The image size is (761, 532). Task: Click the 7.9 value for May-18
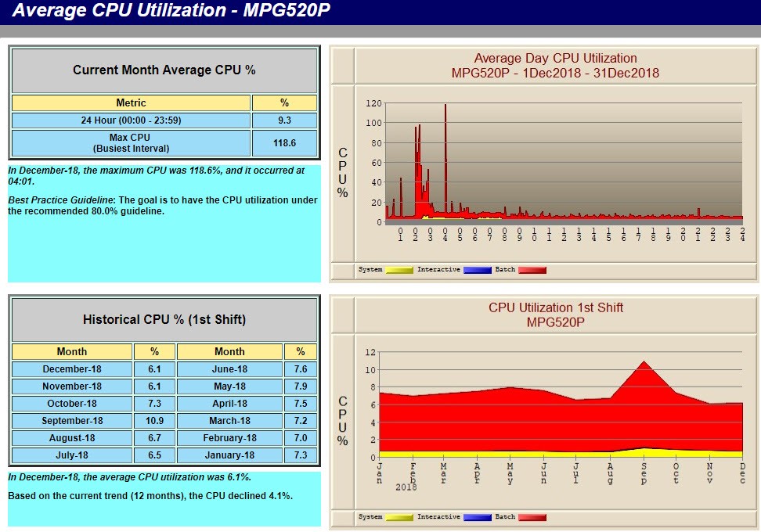point(301,386)
